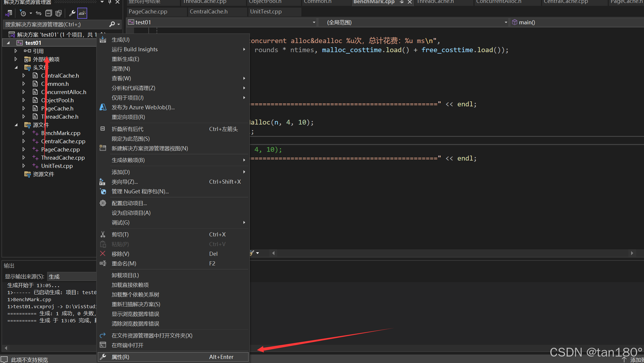This screenshot has height=363, width=644.
Task: Click the NuGet package manager icon
Action: [103, 191]
